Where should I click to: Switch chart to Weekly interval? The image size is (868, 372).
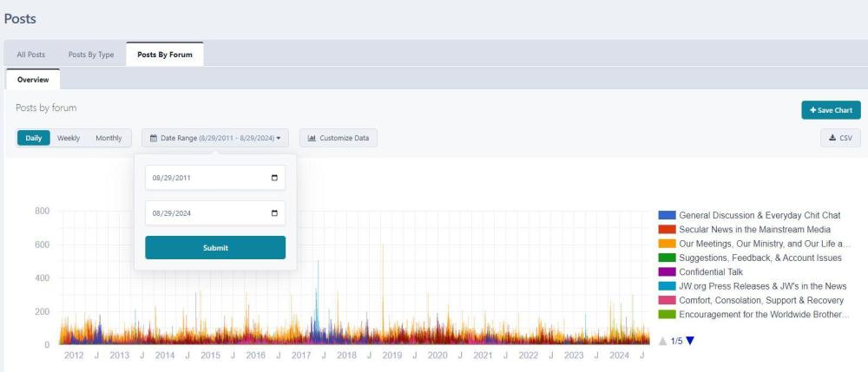(x=69, y=138)
